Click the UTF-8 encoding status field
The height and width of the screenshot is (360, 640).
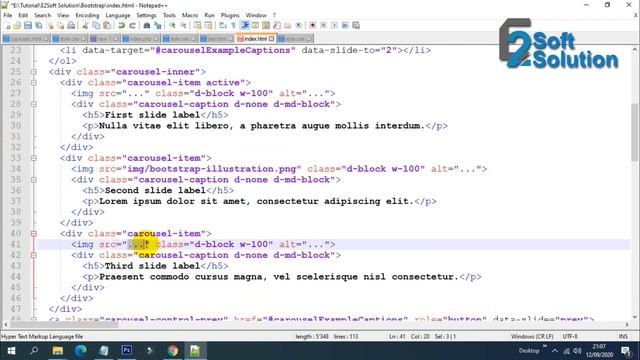coord(570,336)
